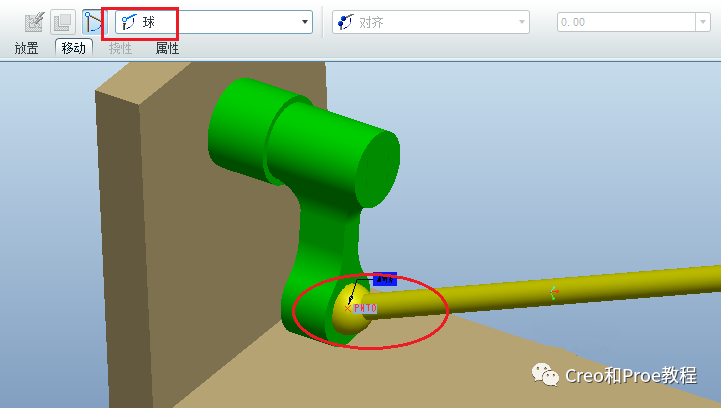Switch to the 移动 tab

tap(74, 48)
